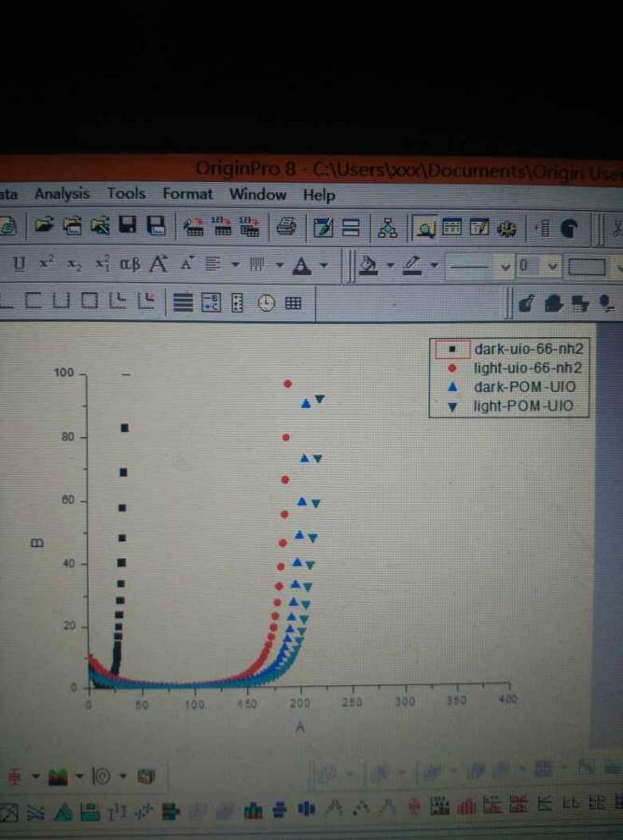Toggle combined super-subscript formatting
Screen dimensions: 623x840
[102, 264]
